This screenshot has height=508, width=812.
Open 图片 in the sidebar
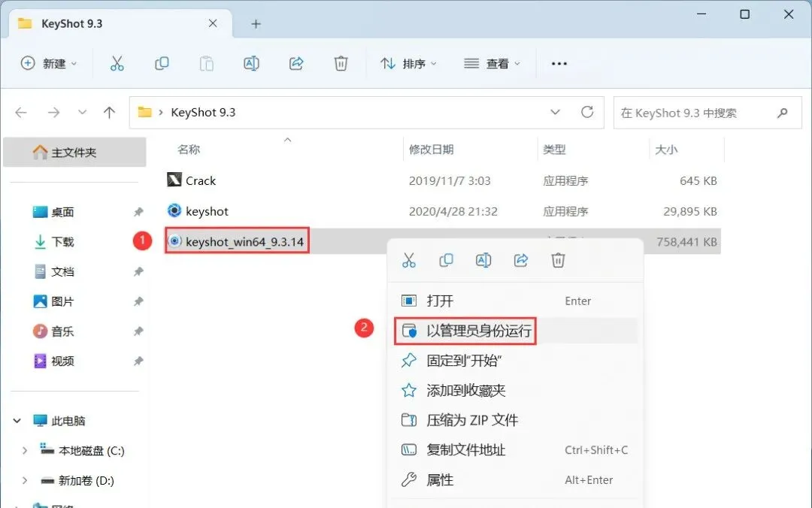62,301
